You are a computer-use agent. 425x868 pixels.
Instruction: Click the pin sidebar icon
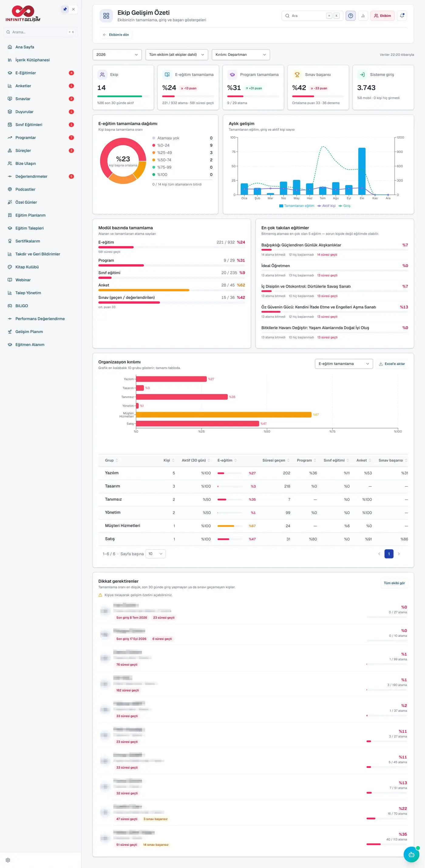[65, 9]
